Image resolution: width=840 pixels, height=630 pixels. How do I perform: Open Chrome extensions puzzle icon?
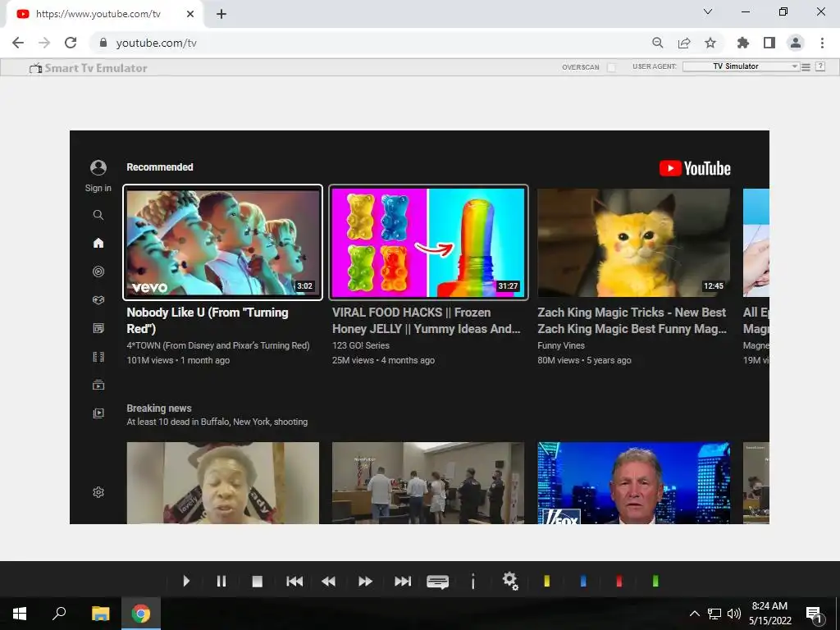(743, 43)
